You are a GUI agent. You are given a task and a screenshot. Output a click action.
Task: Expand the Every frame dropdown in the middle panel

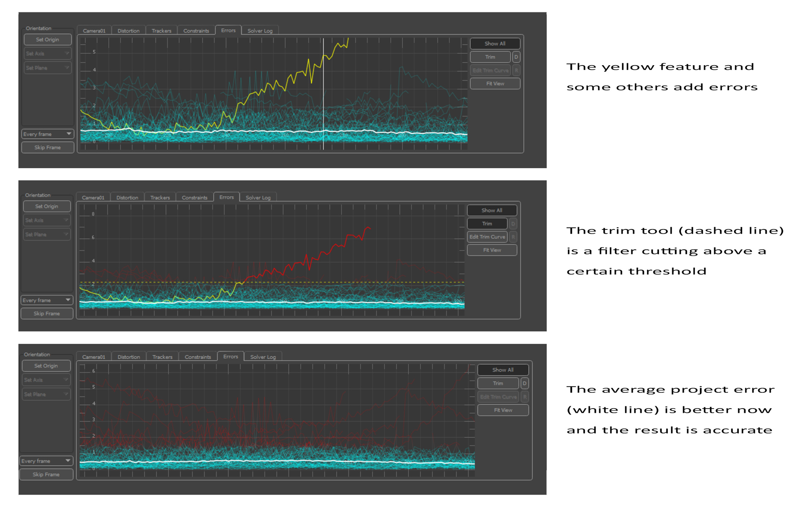(x=47, y=300)
